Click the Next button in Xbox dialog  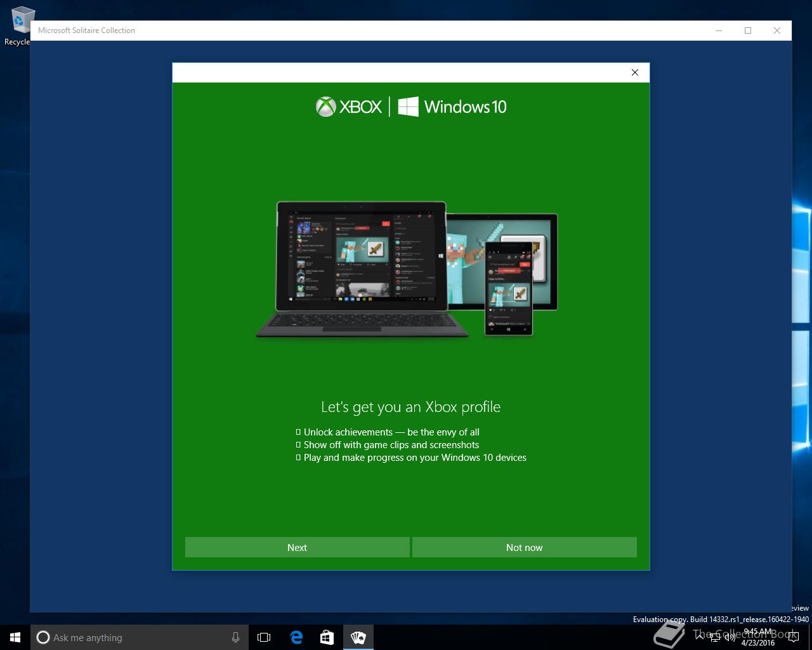tap(297, 547)
